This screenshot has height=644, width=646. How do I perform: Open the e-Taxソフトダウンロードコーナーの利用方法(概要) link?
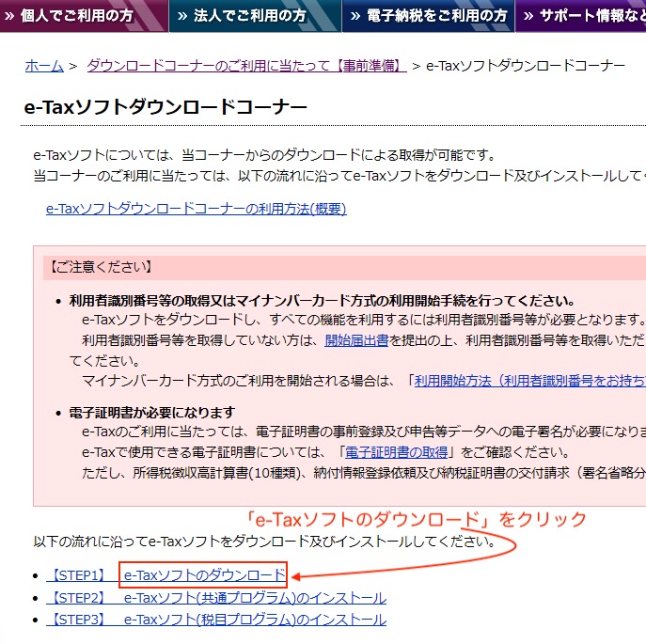coord(196,209)
